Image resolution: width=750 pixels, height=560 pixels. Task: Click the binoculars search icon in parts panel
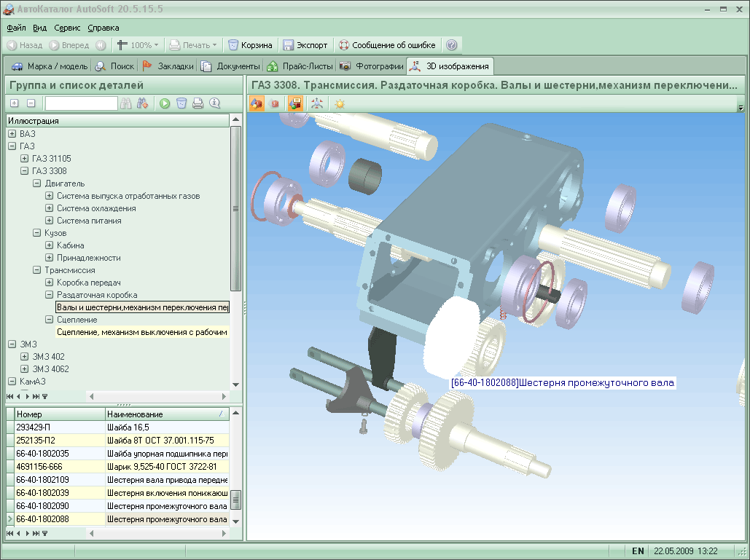click(x=126, y=103)
